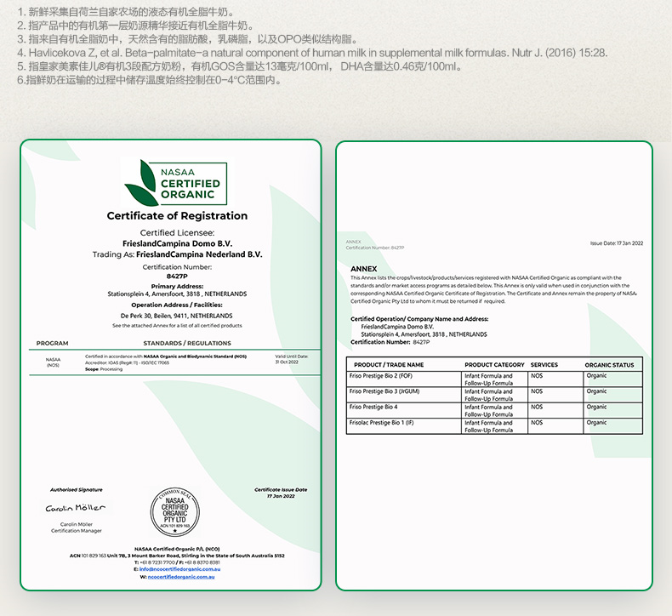Click footnote 5 about 皇家美素佳儿 GOS and DHA
Image resolution: width=672 pixels, height=616 pixels.
240,66
